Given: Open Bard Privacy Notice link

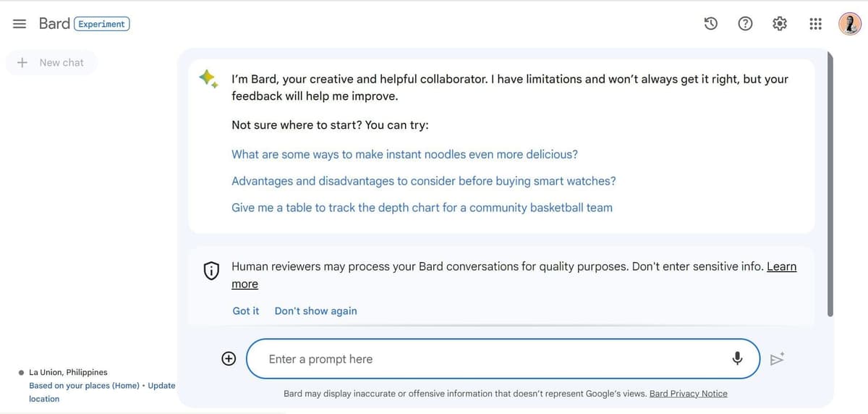Looking at the screenshot, I should (688, 394).
